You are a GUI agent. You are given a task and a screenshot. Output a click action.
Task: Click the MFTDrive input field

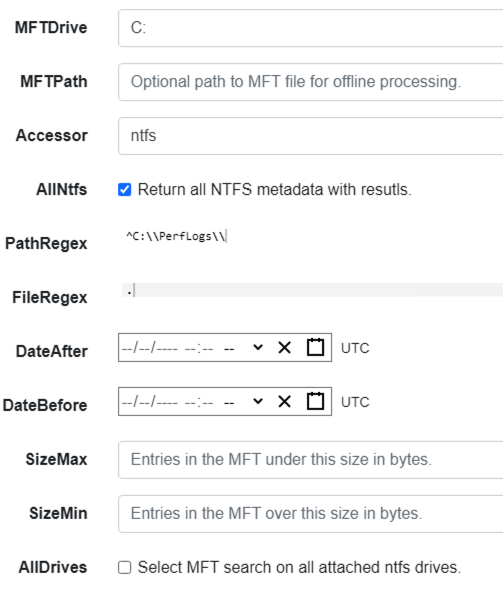click(x=311, y=28)
